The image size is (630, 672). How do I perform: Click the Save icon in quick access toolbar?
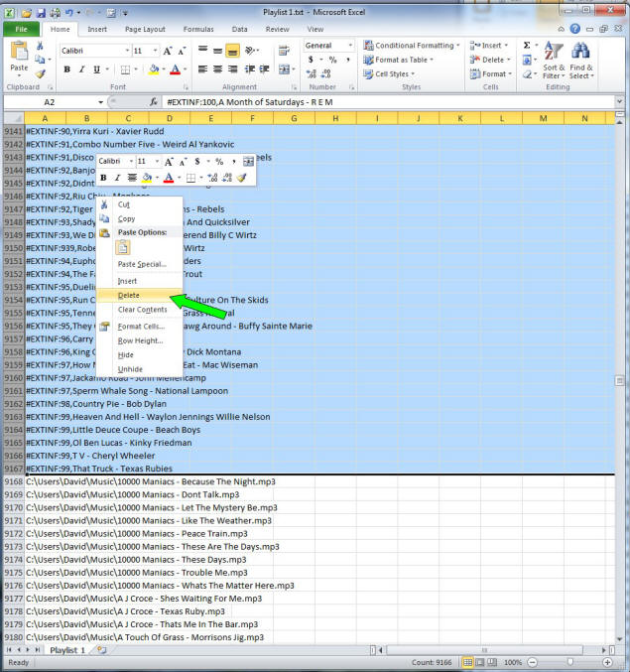click(41, 13)
